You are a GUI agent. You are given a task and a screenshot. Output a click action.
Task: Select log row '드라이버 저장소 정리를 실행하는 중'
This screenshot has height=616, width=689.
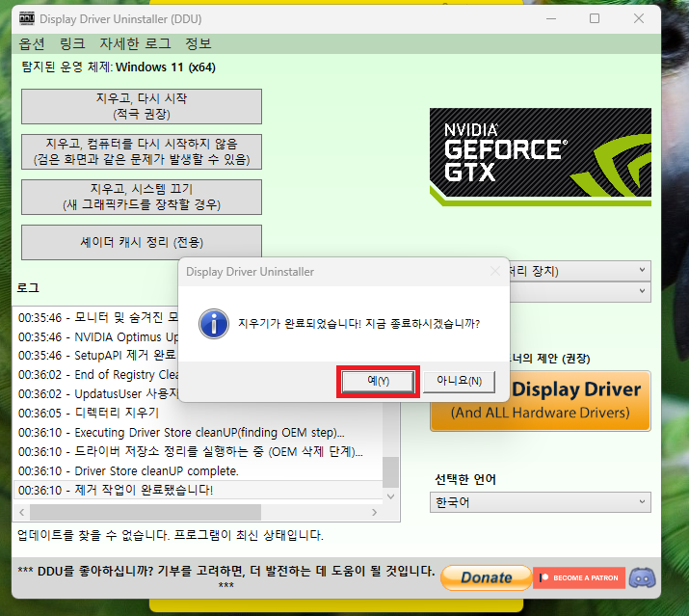199,451
